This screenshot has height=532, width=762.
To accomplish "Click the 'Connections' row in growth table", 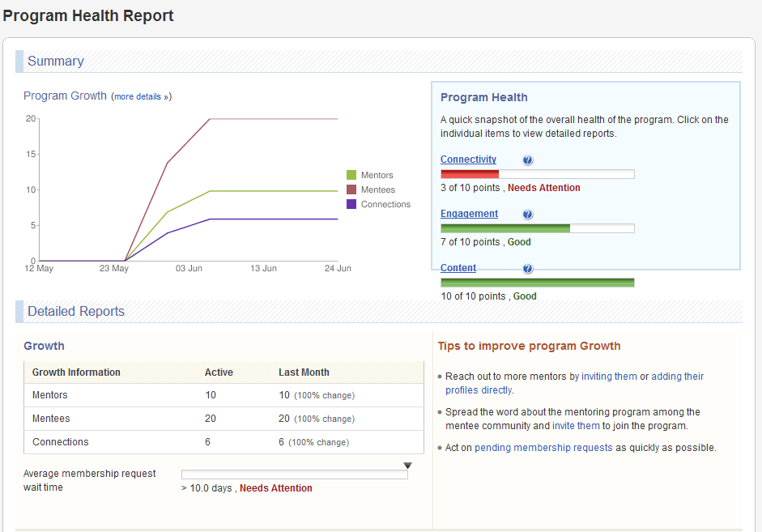I will (223, 441).
